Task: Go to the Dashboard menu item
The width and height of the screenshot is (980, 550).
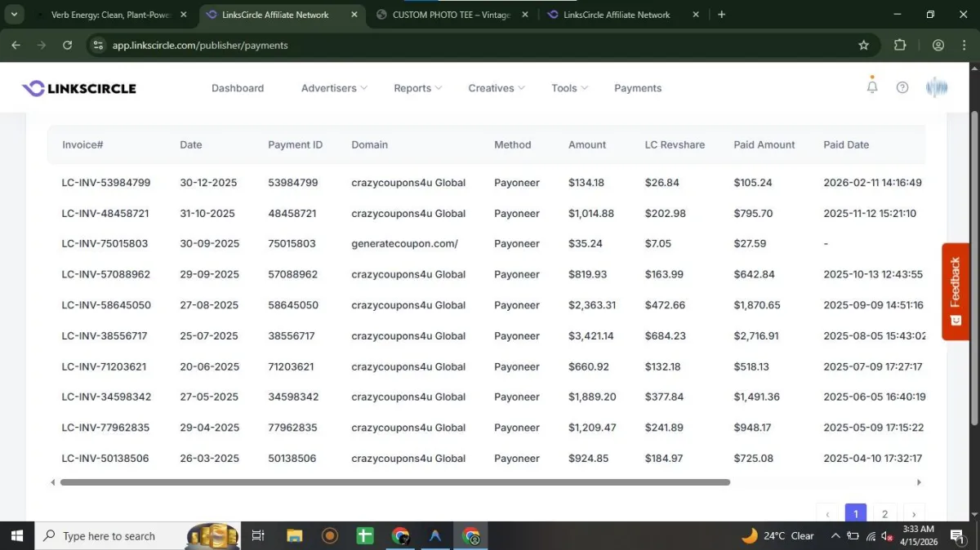Action: [238, 88]
